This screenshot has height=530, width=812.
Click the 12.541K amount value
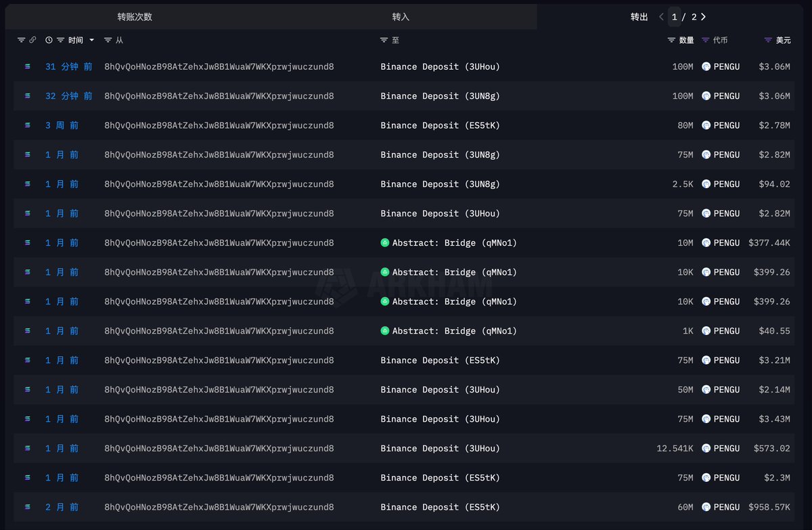coord(675,448)
